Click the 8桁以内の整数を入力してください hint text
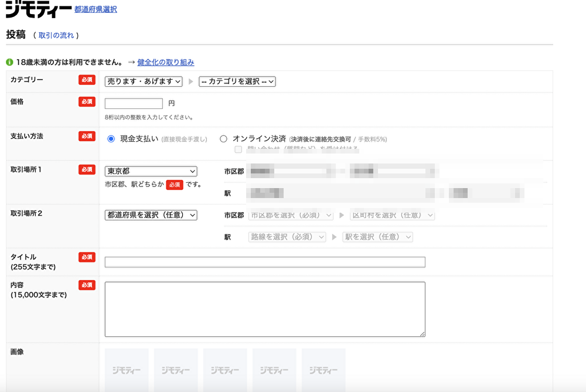 (149, 117)
